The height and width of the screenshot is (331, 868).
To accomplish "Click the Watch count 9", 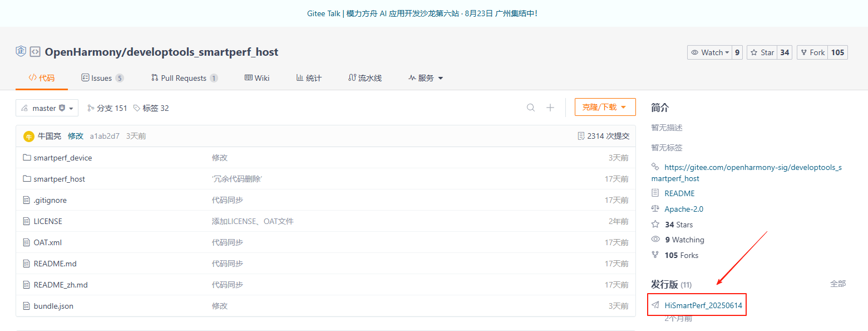I will coord(737,52).
